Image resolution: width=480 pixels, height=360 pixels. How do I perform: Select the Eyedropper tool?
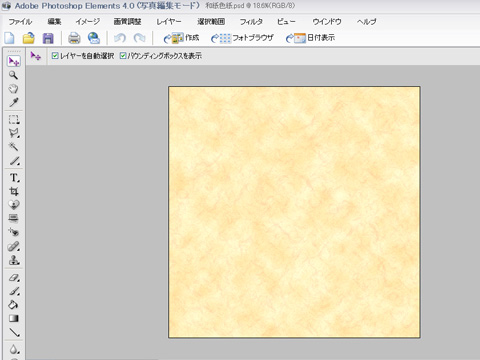(x=14, y=102)
